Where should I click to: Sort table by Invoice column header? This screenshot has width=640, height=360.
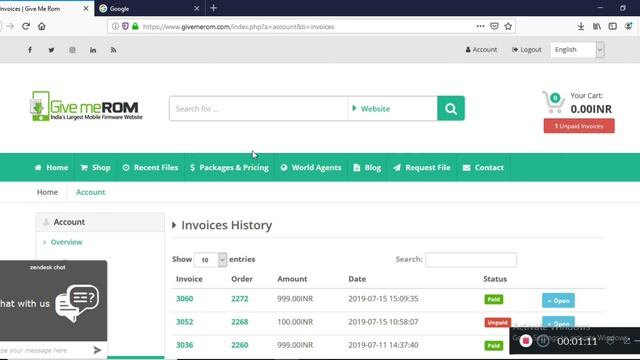189,279
